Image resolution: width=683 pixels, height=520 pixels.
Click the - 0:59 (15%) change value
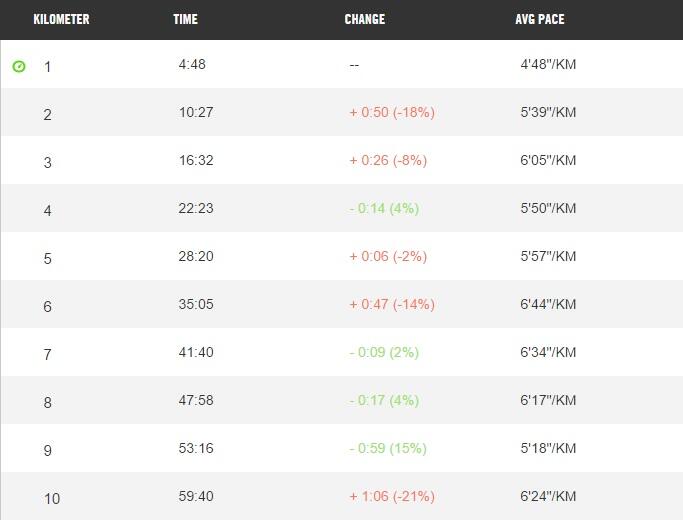pos(387,448)
